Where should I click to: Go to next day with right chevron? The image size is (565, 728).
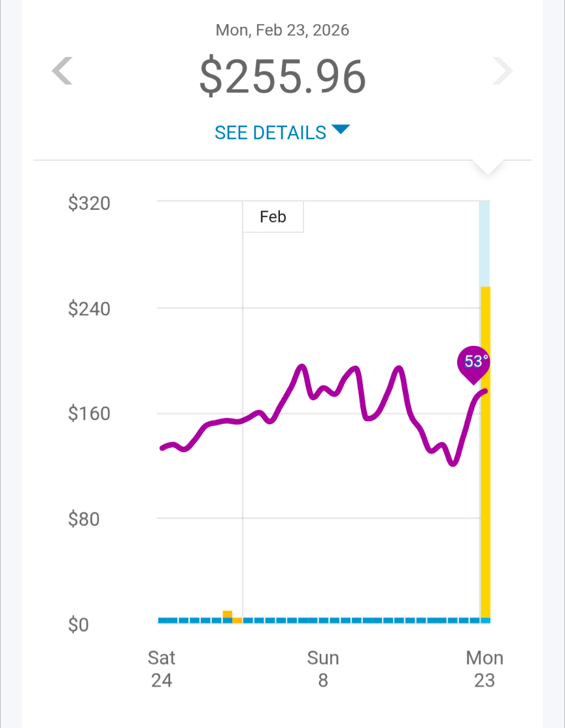coord(502,71)
